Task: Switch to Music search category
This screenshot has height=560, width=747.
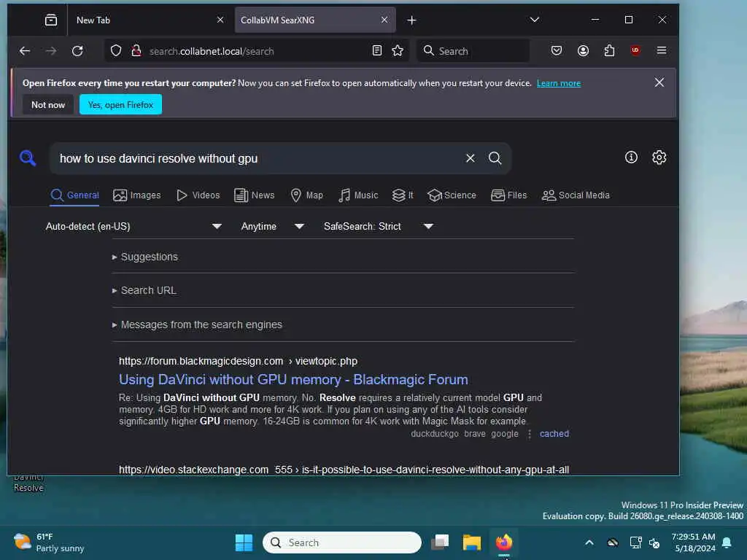Action: (358, 195)
